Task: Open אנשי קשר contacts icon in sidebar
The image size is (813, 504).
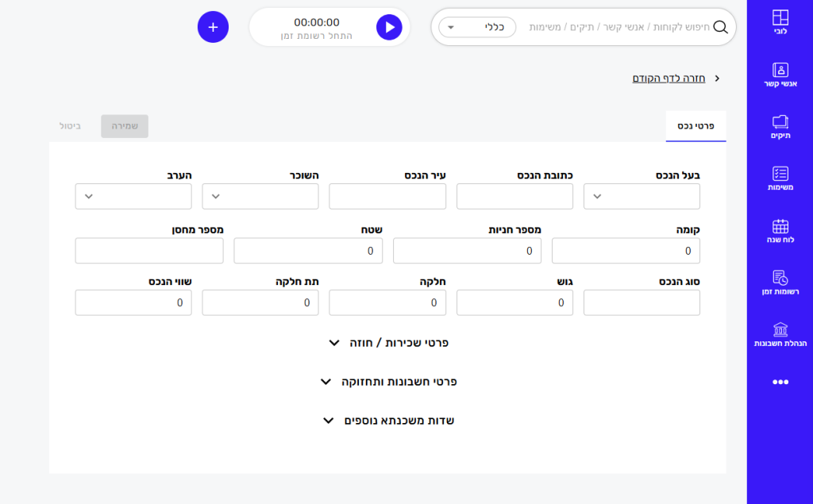Action: coord(780,70)
